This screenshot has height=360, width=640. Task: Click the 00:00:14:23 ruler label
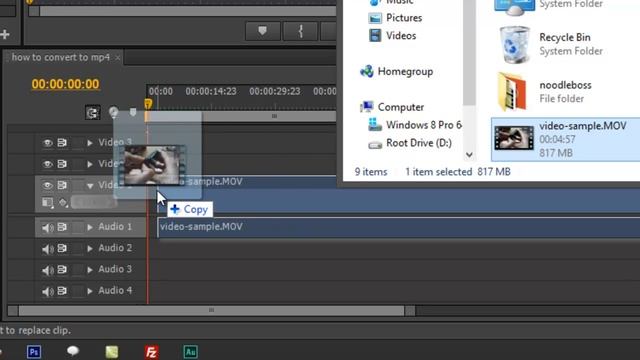[x=211, y=91]
